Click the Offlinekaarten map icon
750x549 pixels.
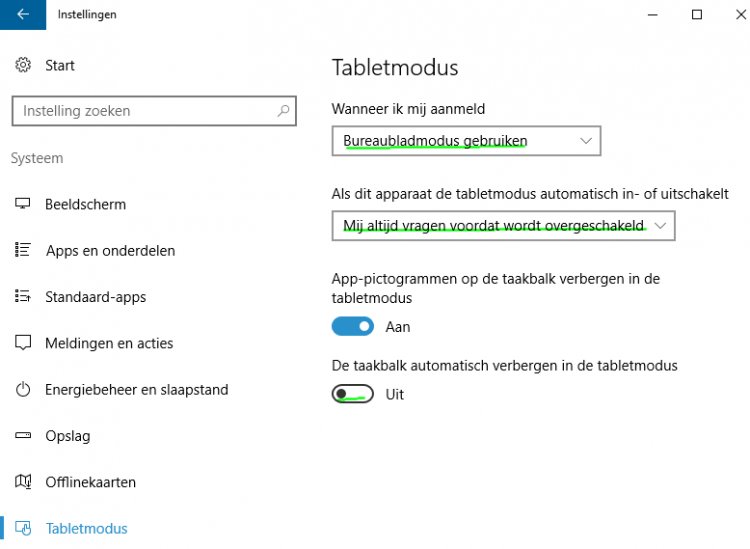click(23, 482)
